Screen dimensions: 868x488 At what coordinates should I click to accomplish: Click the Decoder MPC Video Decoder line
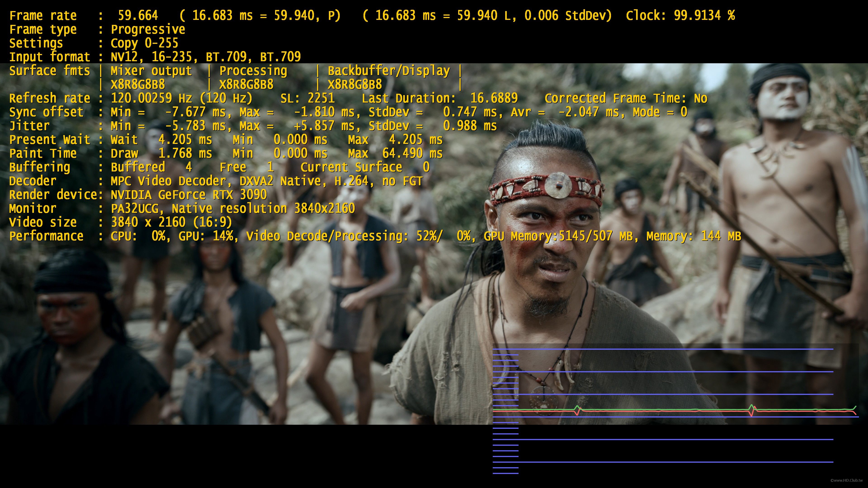[x=216, y=181]
